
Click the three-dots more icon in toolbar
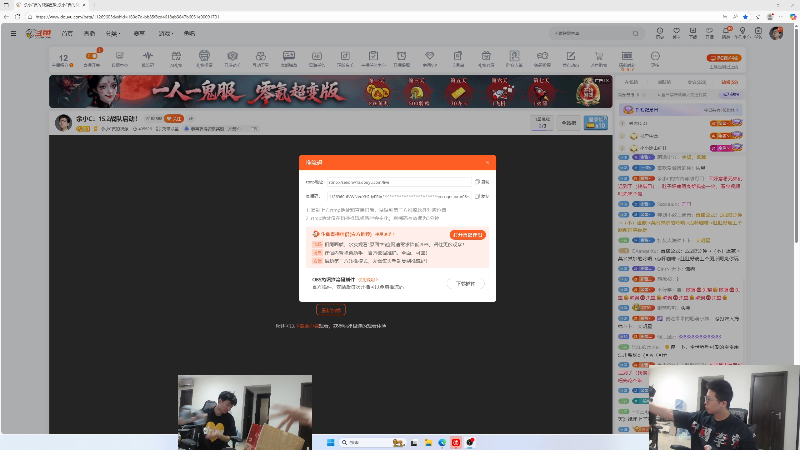point(655,56)
